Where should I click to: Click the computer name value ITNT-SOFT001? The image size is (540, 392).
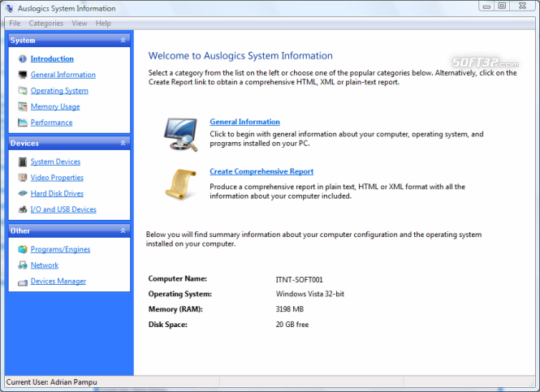pos(300,280)
